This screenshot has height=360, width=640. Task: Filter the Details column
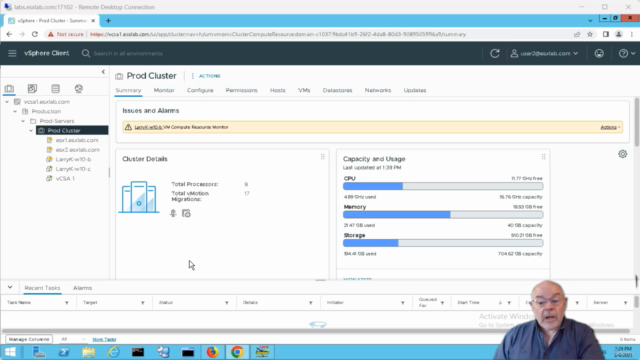click(x=311, y=303)
